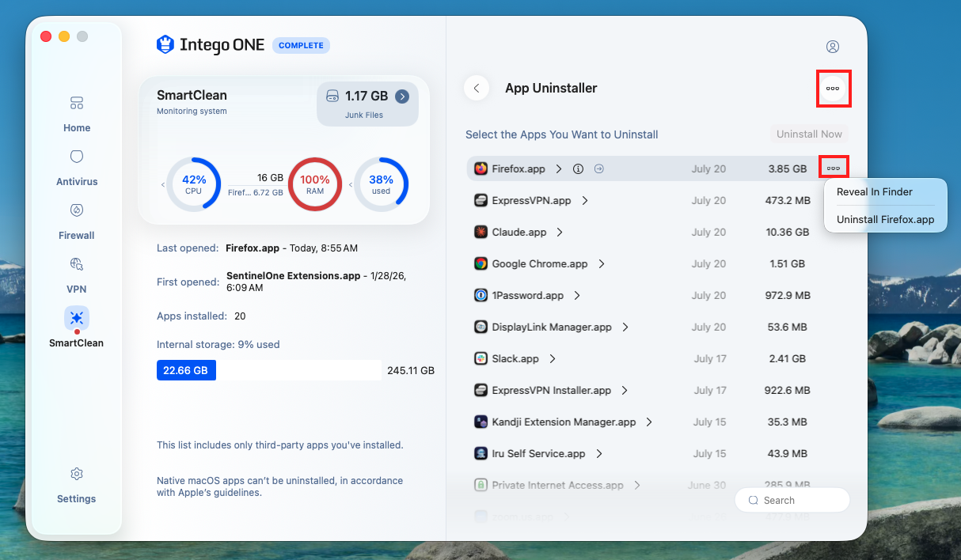The image size is (961, 560).
Task: Open the Home section in sidebar
Action: click(x=77, y=114)
